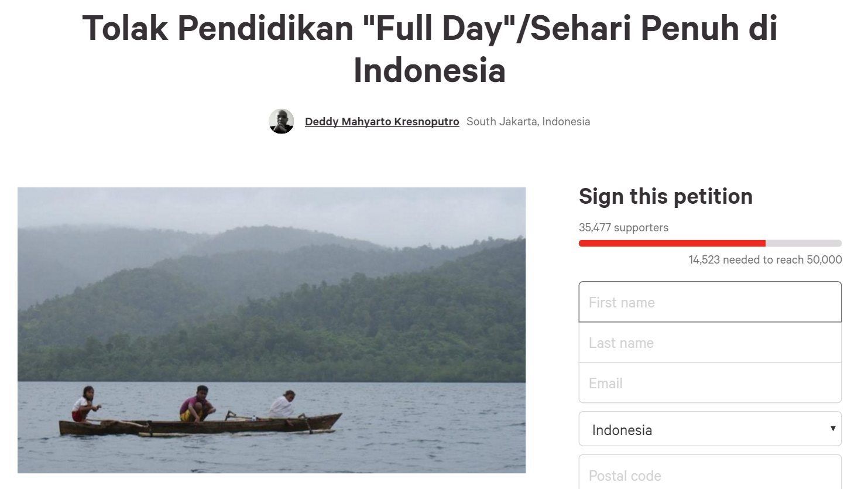Focus the Postal code field
Viewport: 868px width, 489px height.
pyautogui.click(x=710, y=475)
